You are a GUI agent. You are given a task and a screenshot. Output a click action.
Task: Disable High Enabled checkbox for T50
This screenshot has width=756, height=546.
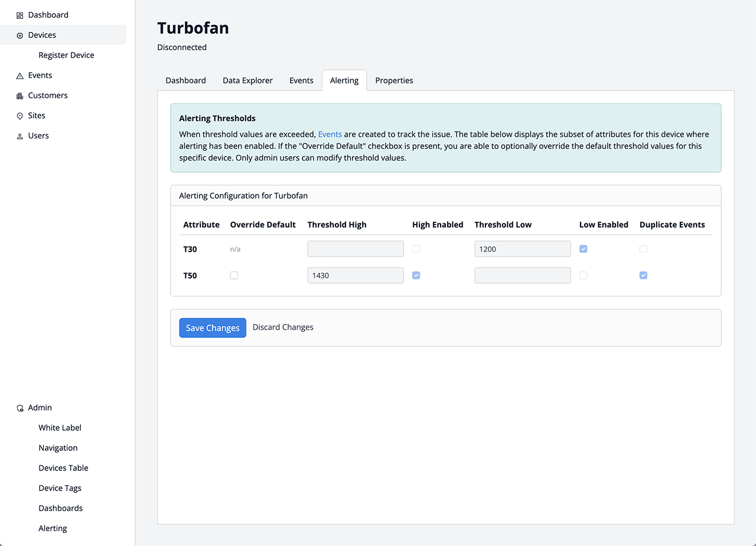[x=416, y=275]
